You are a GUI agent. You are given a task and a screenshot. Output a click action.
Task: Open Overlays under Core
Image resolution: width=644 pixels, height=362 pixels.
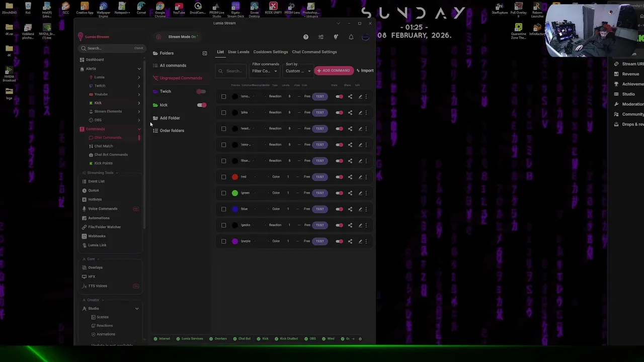pyautogui.click(x=95, y=267)
